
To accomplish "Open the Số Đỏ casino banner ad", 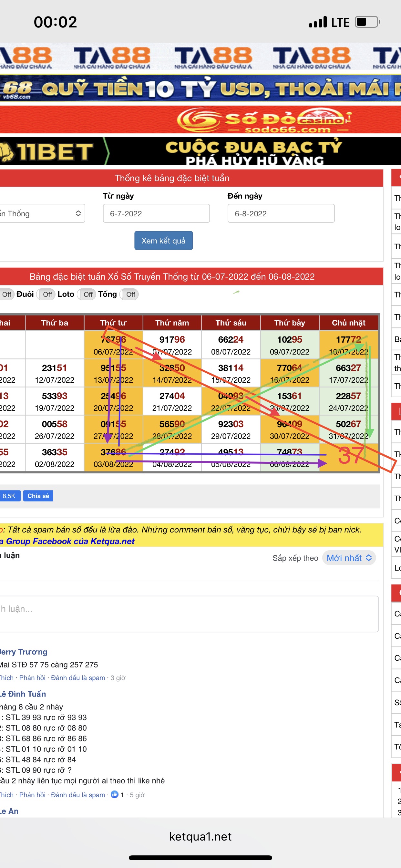I will tap(200, 119).
